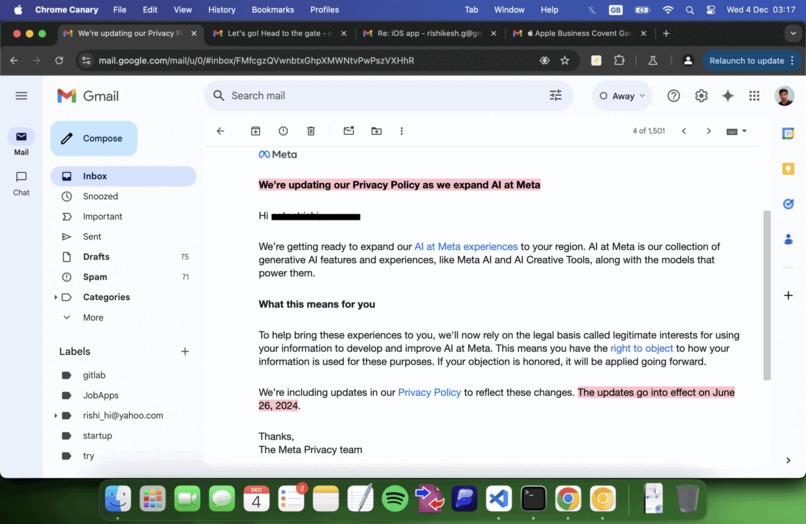Click Relaunch to update button

pyautogui.click(x=746, y=61)
